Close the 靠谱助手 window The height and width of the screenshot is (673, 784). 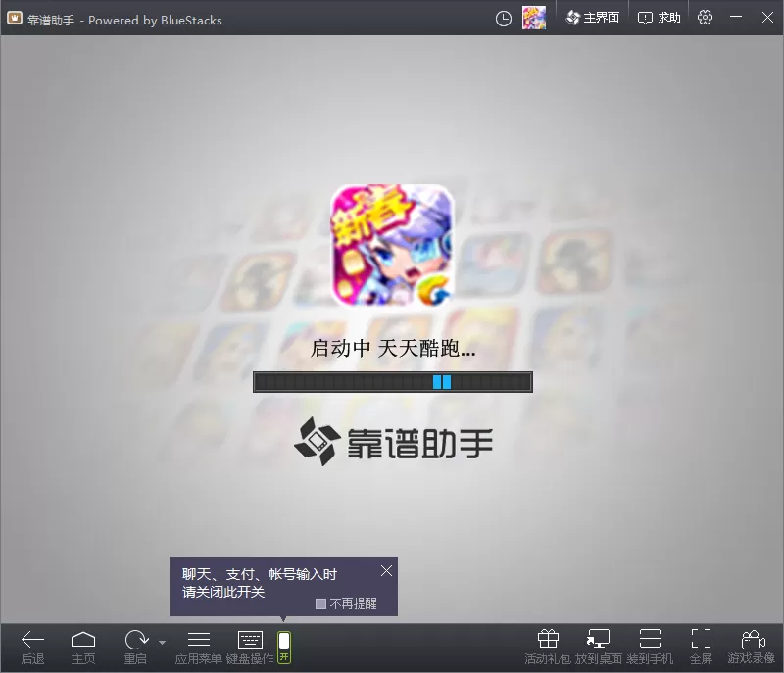767,18
